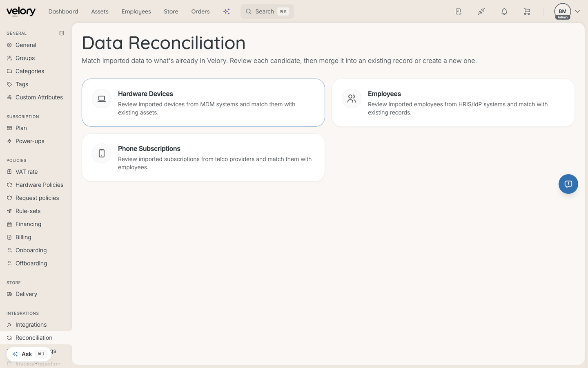Open the Ask assistant button

coord(29,354)
